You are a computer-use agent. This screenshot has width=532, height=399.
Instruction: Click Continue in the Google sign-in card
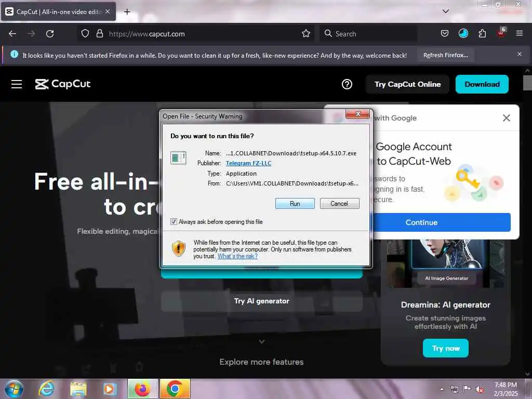441,222
